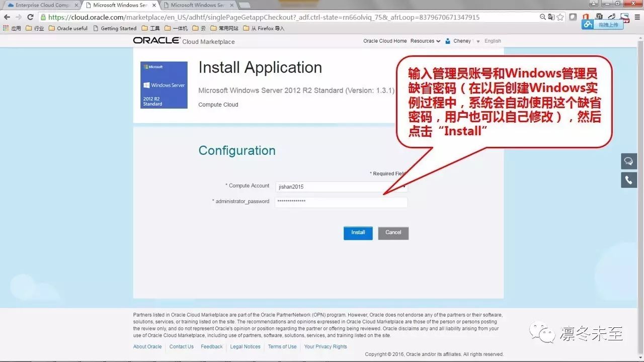Go back with the browser back arrow

[x=7, y=17]
